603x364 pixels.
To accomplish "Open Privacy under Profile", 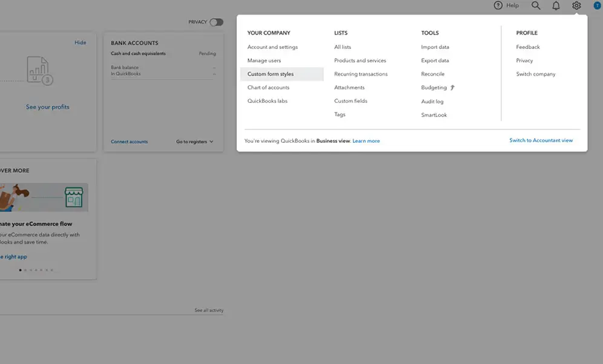I will 524,60.
